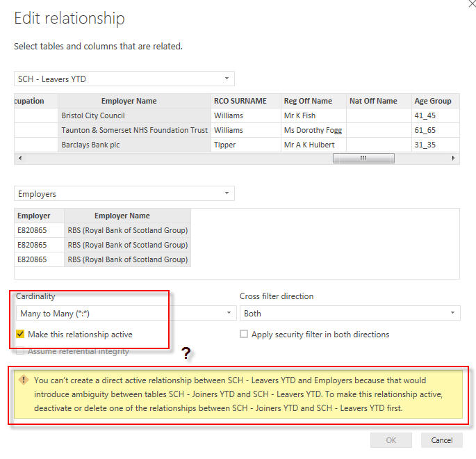The height and width of the screenshot is (459, 476).
Task: Select the Employer column header in Employers table
Action: [39, 216]
